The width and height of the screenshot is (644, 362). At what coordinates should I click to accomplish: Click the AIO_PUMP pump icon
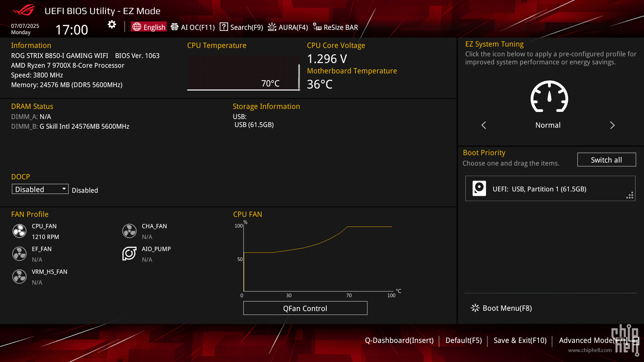(129, 254)
